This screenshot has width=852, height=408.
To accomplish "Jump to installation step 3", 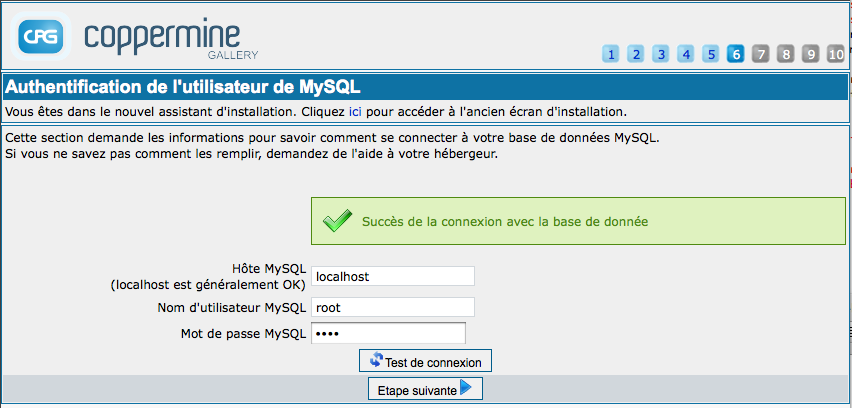I will (x=660, y=54).
